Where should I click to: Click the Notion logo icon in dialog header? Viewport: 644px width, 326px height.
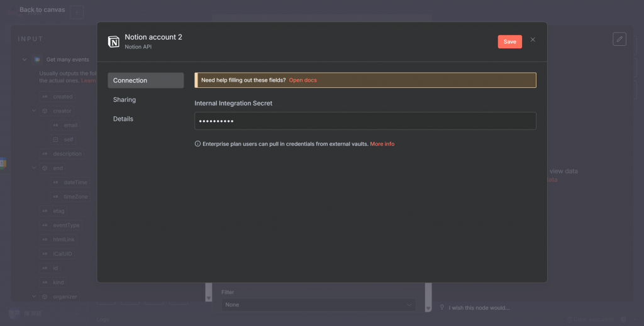[x=114, y=41]
